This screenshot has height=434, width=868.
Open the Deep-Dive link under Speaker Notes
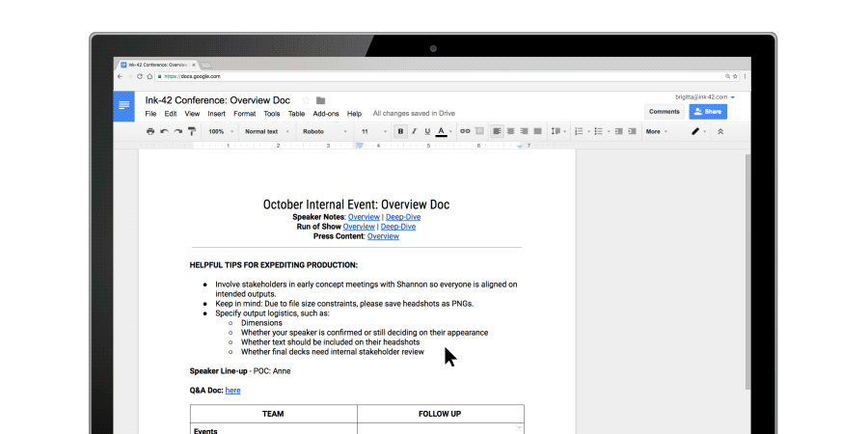[x=403, y=217]
